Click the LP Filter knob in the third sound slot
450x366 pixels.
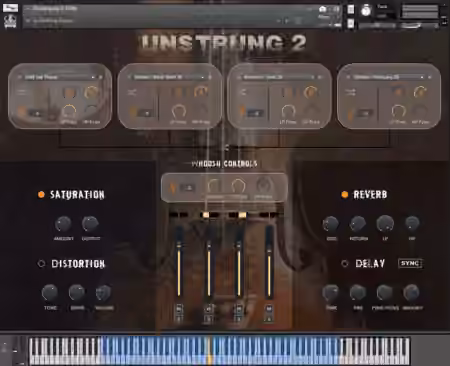288,111
